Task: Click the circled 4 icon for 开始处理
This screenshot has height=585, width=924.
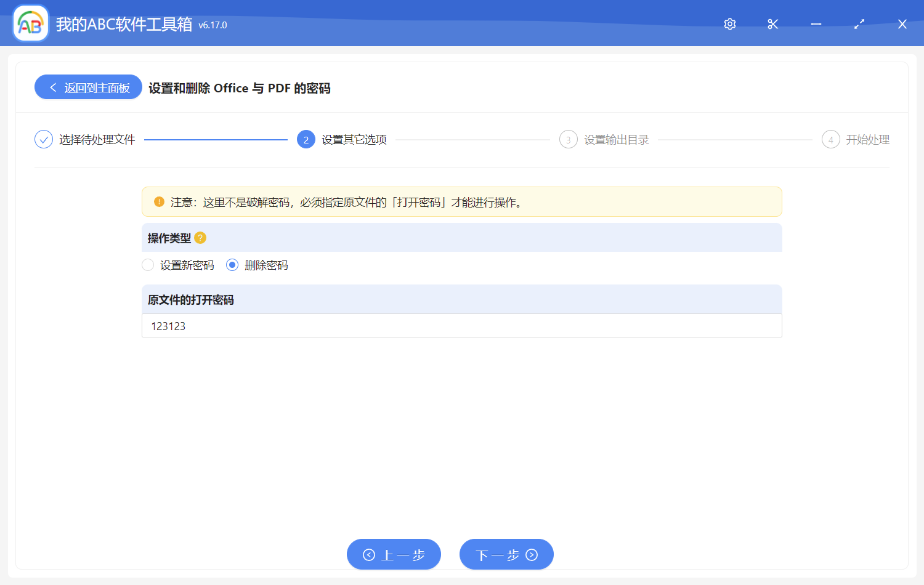Action: [830, 139]
